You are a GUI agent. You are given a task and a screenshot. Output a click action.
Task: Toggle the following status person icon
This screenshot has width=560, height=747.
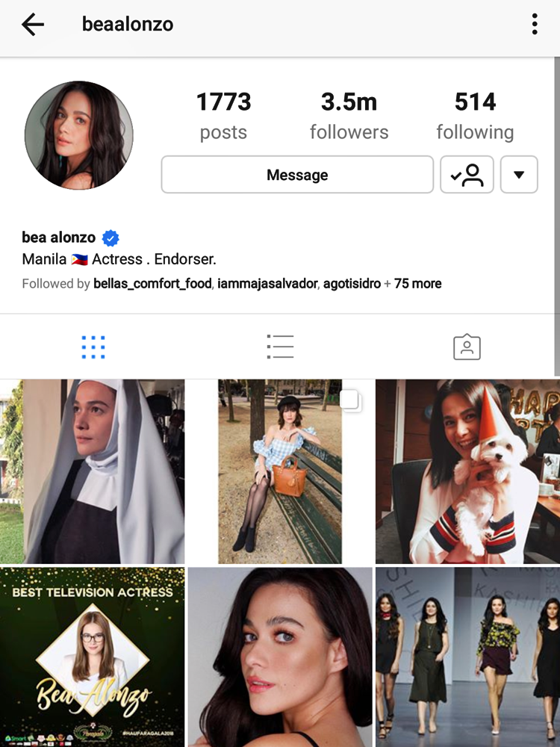point(467,175)
